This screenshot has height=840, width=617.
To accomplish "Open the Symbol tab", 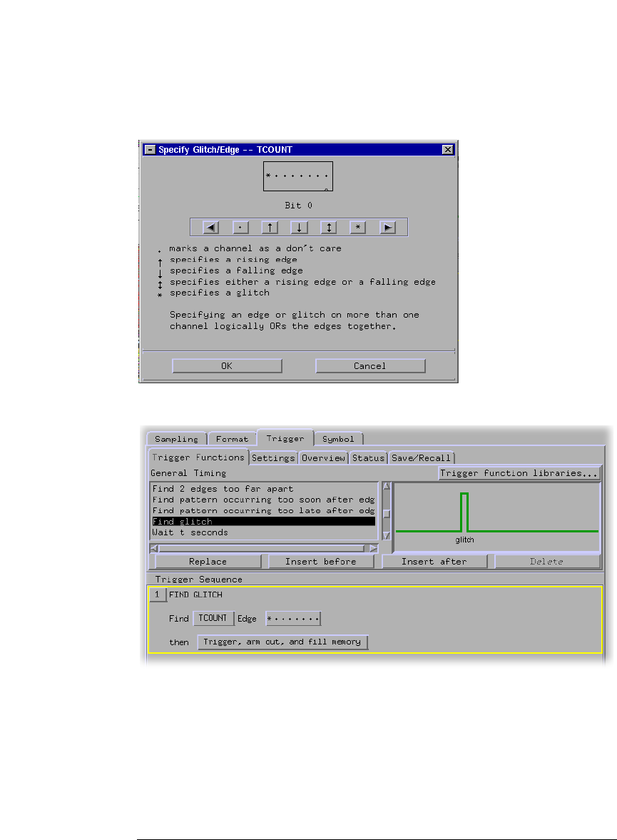I will pyautogui.click(x=339, y=439).
